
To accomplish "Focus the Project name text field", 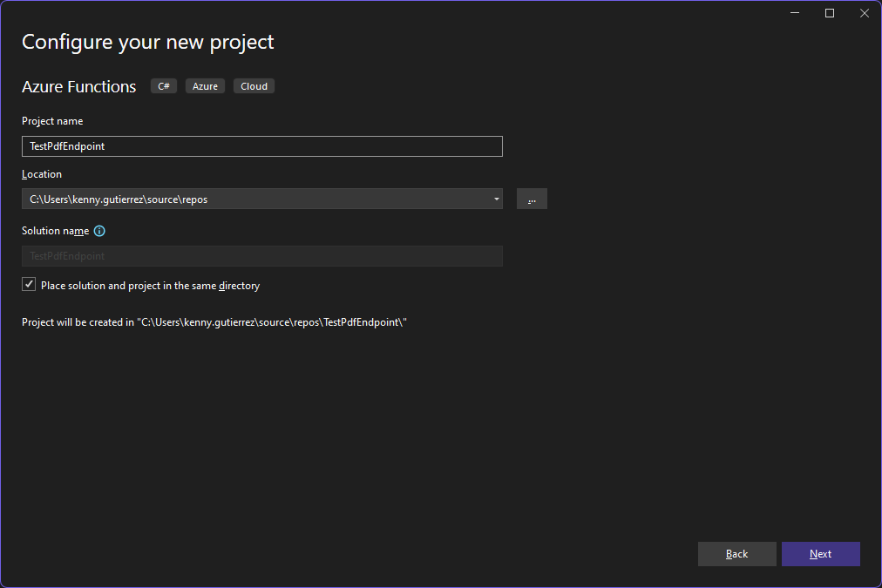I will pos(261,146).
